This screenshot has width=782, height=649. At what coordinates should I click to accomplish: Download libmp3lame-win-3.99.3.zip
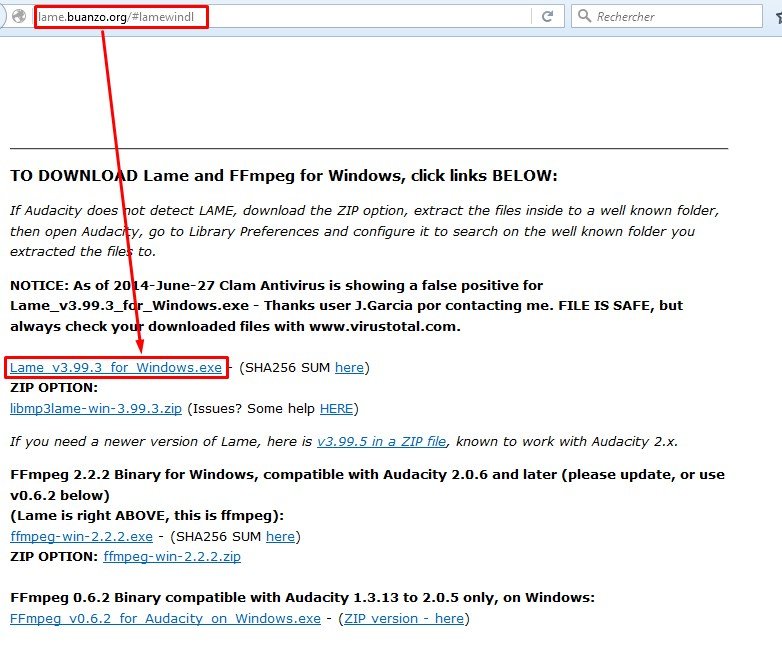(95, 408)
